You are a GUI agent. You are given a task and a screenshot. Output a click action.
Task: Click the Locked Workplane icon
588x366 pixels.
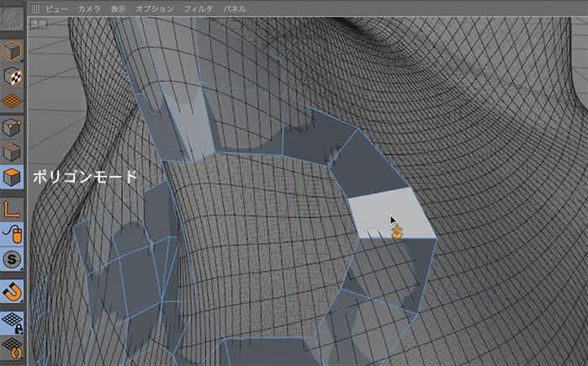click(x=13, y=321)
